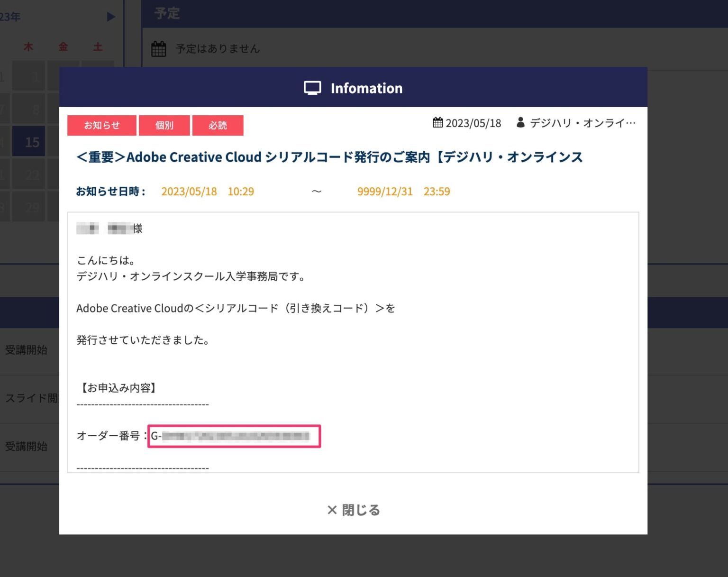728x577 pixels.
Task: Click the calendar icon beside 2023/05/18
Action: pos(438,122)
